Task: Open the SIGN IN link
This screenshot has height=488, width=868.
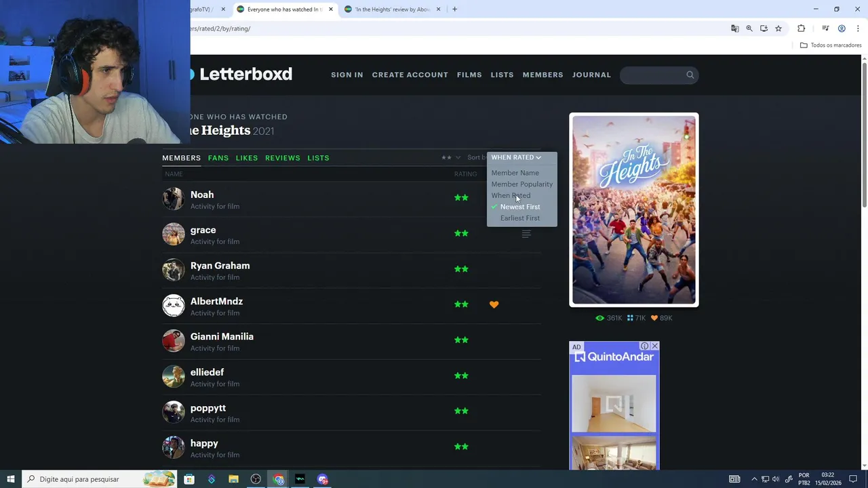Action: click(x=347, y=75)
